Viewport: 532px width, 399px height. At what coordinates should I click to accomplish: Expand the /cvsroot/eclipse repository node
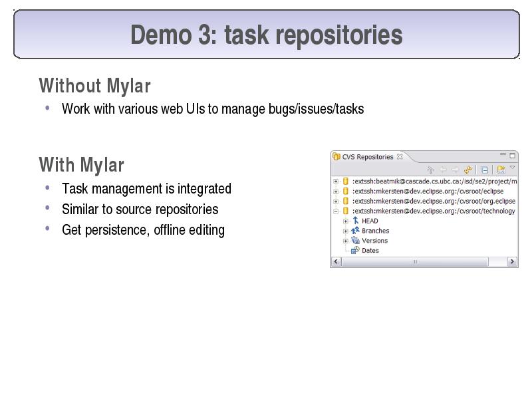(x=336, y=192)
